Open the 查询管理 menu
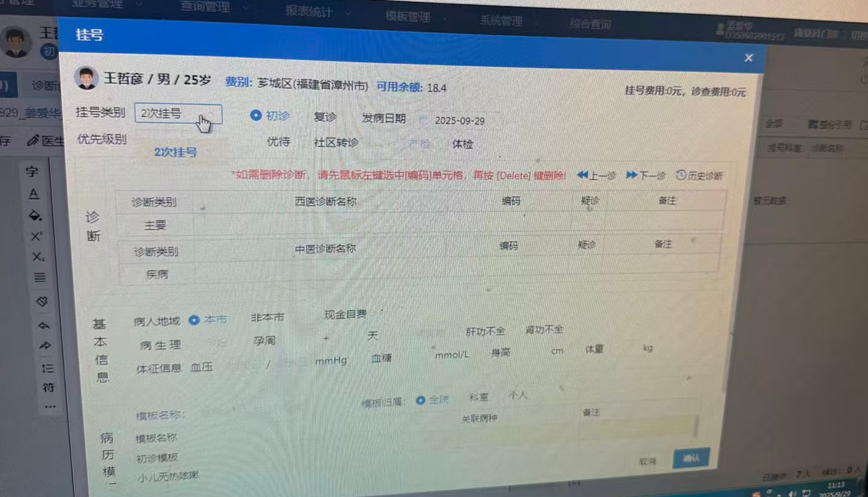The image size is (868, 497). click(x=205, y=7)
